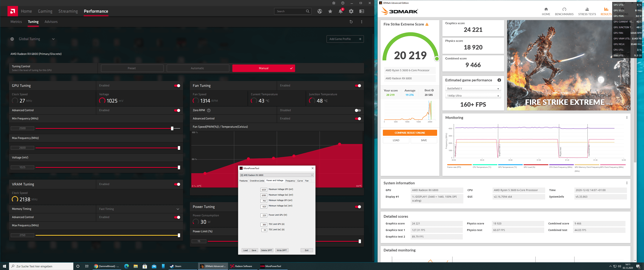Toggle the sidebar panel icon in Radeon

pyautogui.click(x=362, y=11)
